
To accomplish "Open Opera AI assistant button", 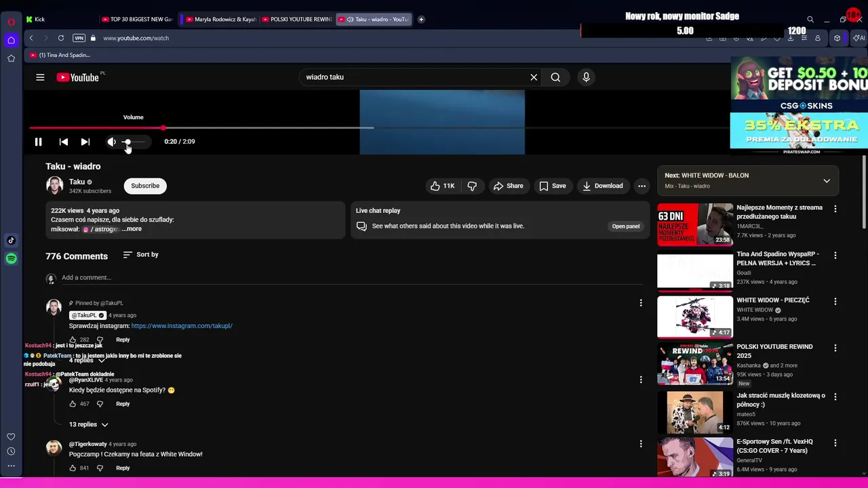I will (x=858, y=38).
